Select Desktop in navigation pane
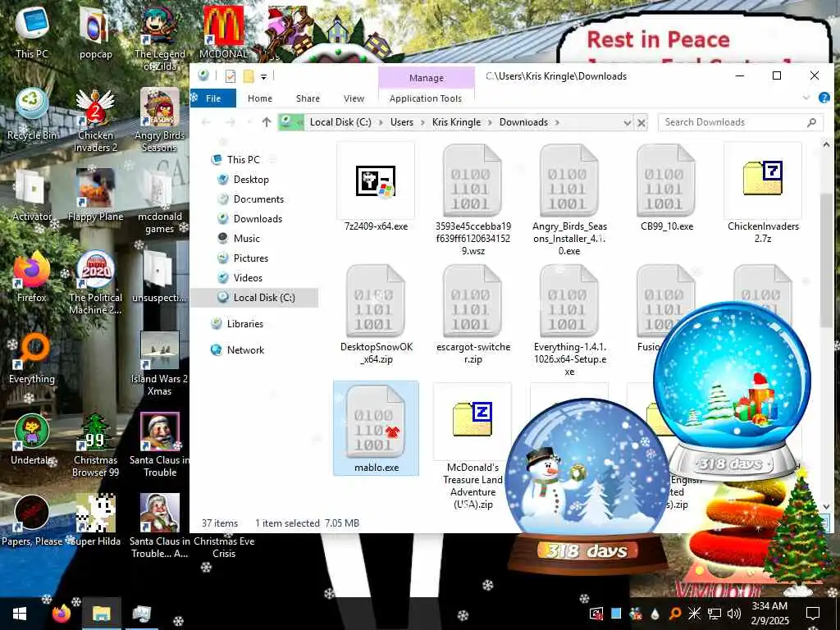 click(x=251, y=180)
